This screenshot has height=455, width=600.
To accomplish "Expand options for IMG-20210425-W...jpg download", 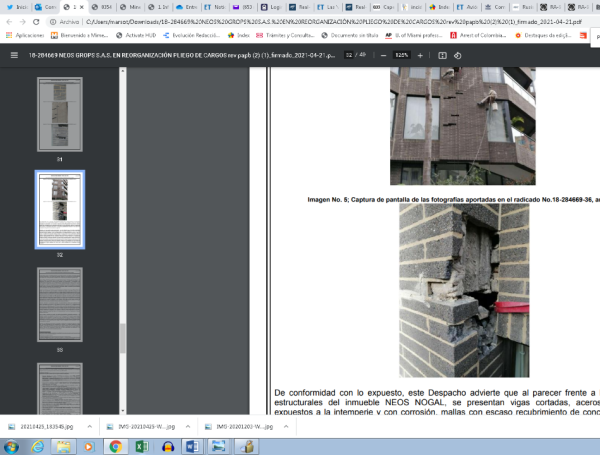I will [188, 426].
